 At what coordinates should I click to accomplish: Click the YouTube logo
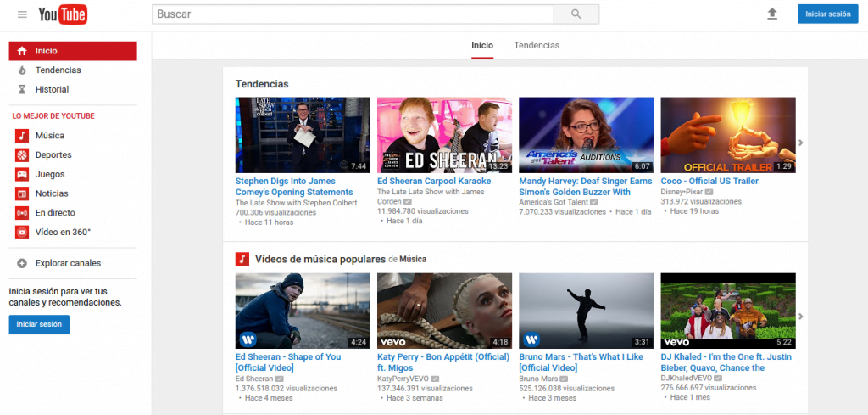tap(63, 14)
